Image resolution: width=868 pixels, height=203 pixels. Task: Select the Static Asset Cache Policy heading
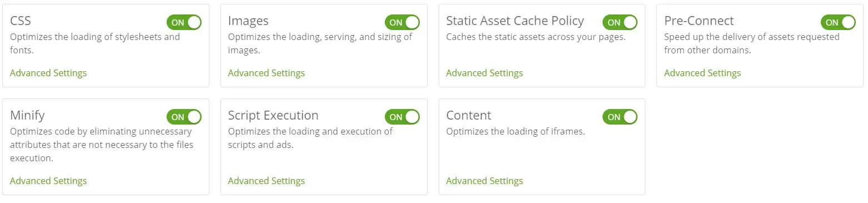(x=515, y=21)
